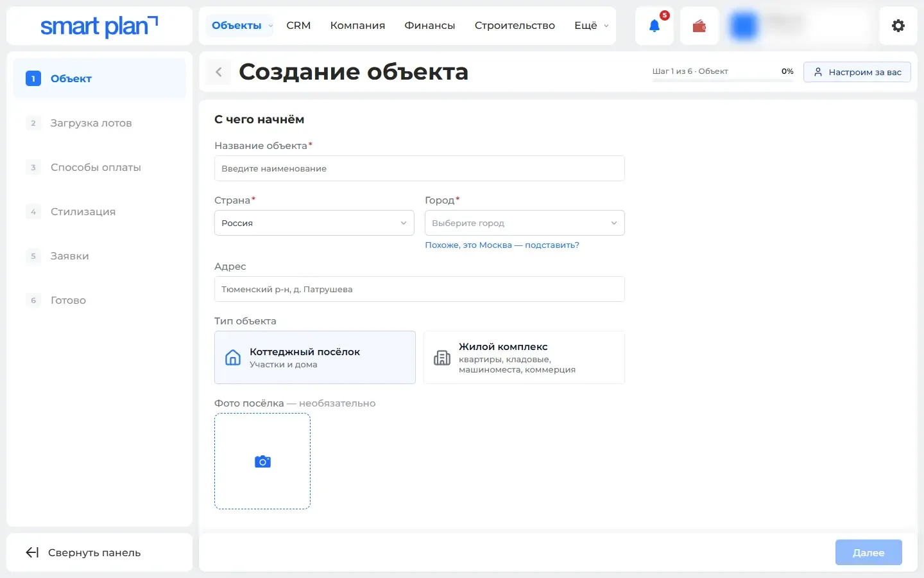Expand the Ещё menu

591,26
